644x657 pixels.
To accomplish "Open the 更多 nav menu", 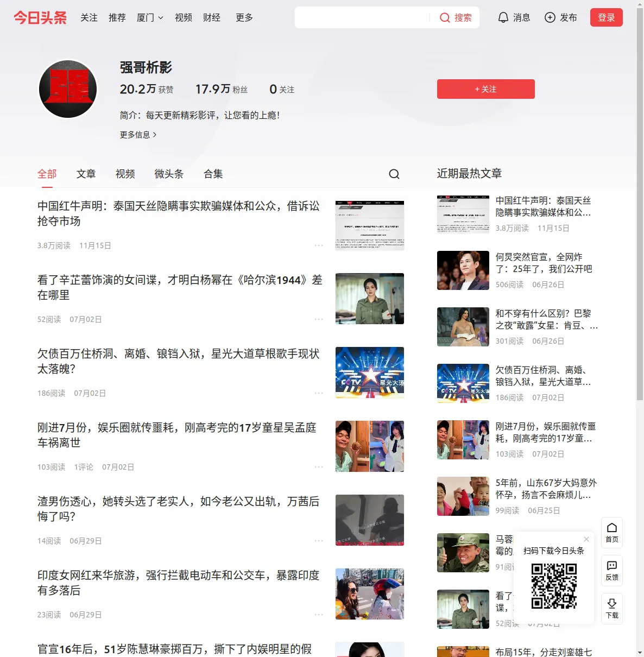I will click(x=244, y=17).
